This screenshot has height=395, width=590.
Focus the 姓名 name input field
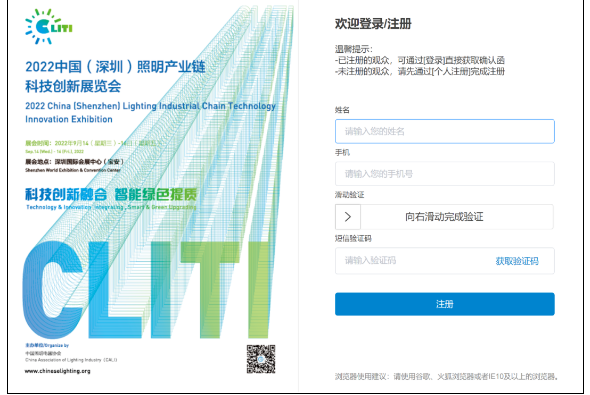[444, 131]
